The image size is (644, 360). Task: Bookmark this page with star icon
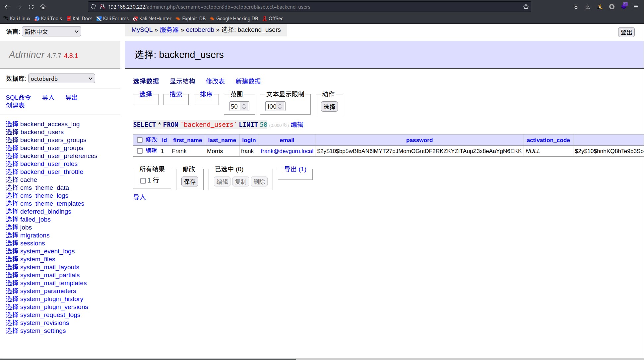[x=526, y=7]
